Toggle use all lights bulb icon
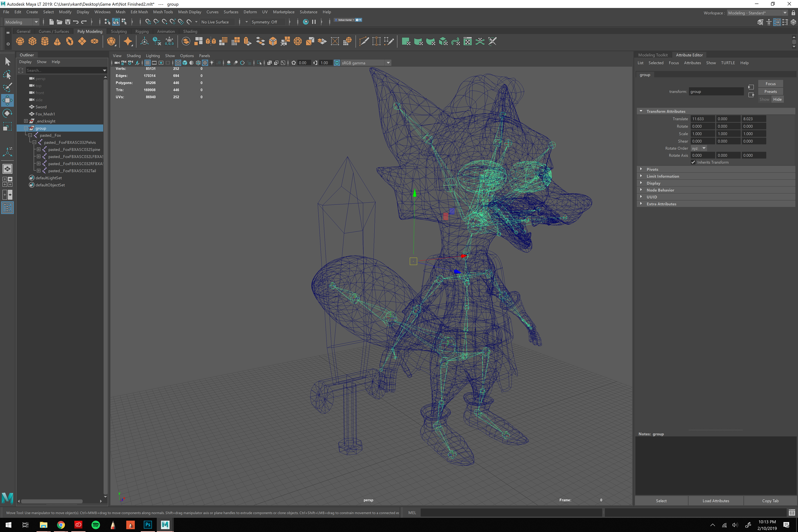798x532 pixels. pos(212,63)
